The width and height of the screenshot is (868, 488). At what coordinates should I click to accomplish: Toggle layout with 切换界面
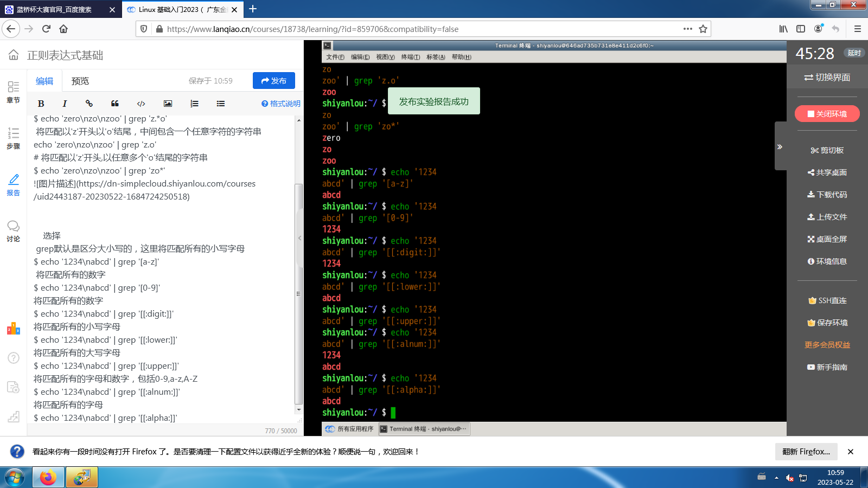[827, 78]
